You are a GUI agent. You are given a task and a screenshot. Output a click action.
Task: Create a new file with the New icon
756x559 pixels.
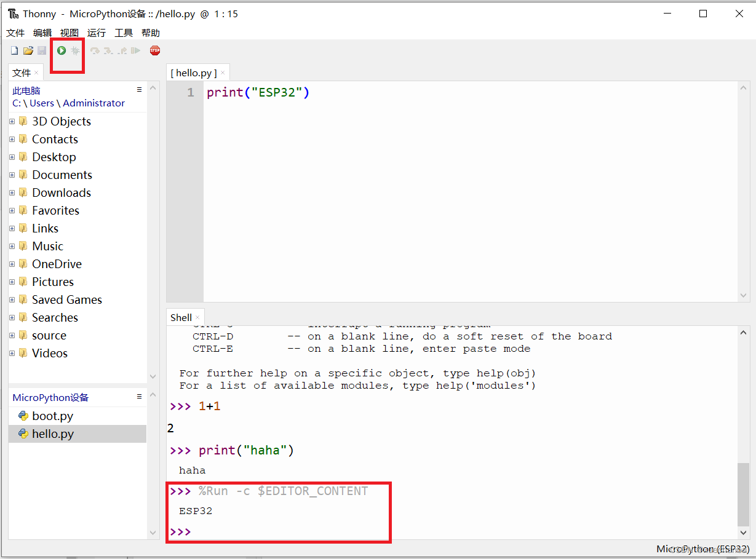14,50
